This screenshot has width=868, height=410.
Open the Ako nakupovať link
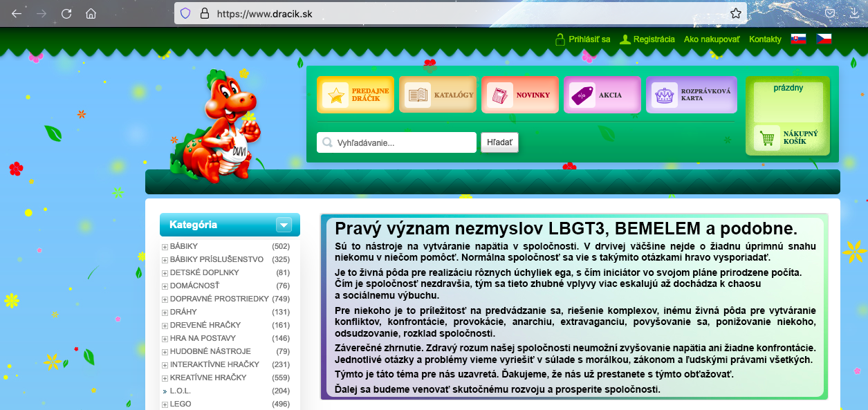712,39
